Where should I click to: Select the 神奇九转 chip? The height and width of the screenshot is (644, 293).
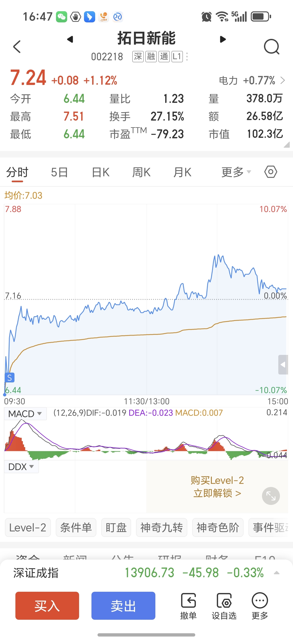[161, 528]
